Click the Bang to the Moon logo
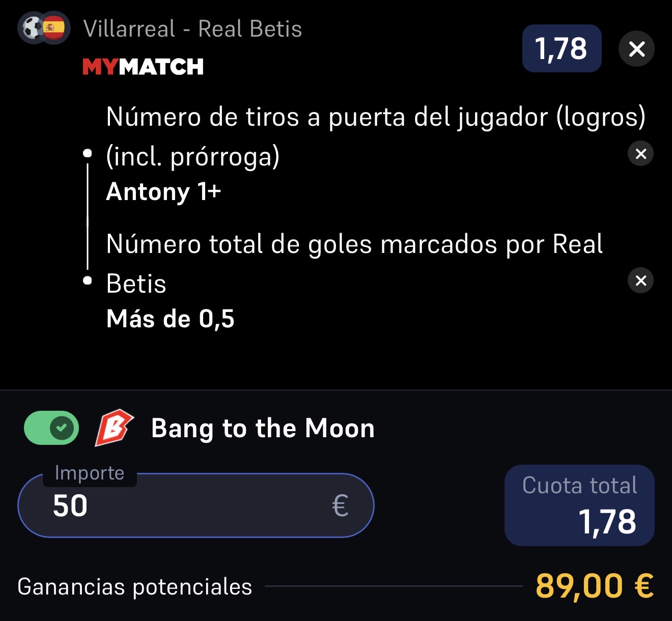The width and height of the screenshot is (672, 621). click(114, 428)
